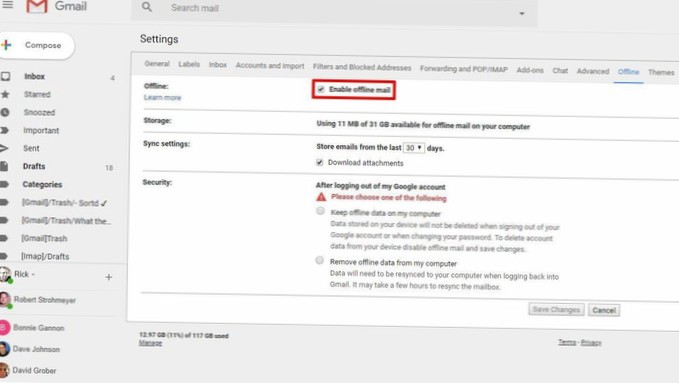Open the [Gmail]Trash label
This screenshot has height=383, width=679.
[x=44, y=239]
